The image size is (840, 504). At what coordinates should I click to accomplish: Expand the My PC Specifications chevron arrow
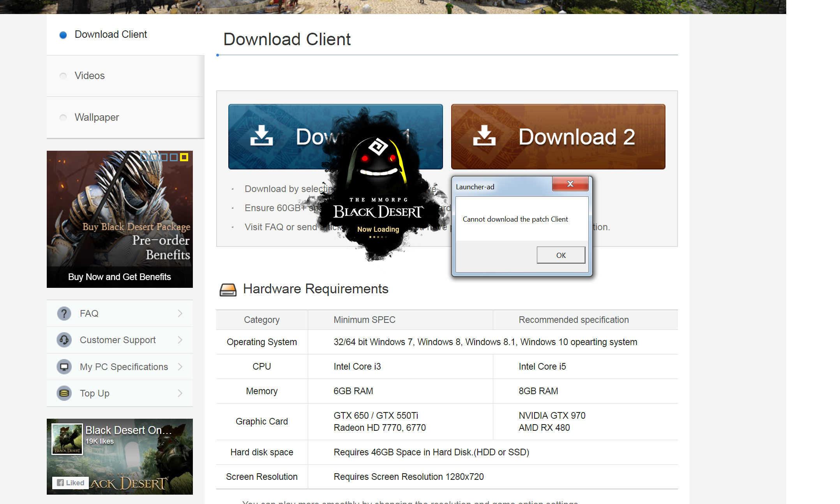click(x=180, y=367)
